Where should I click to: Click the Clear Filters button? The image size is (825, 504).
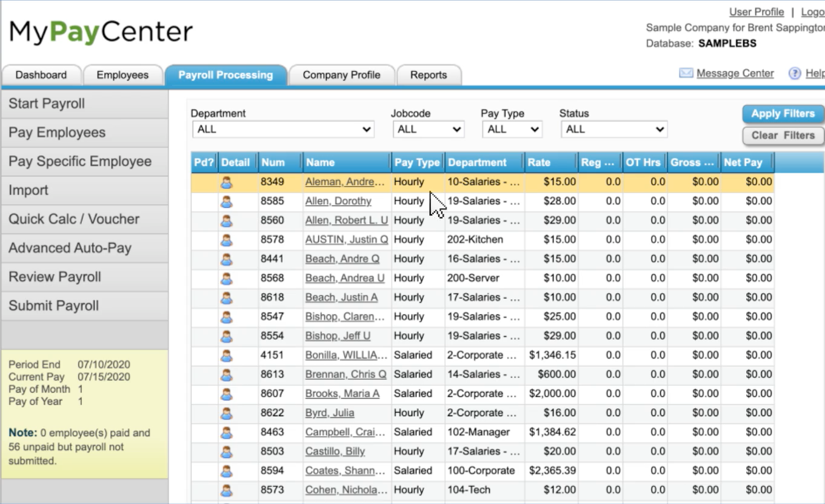click(x=783, y=136)
